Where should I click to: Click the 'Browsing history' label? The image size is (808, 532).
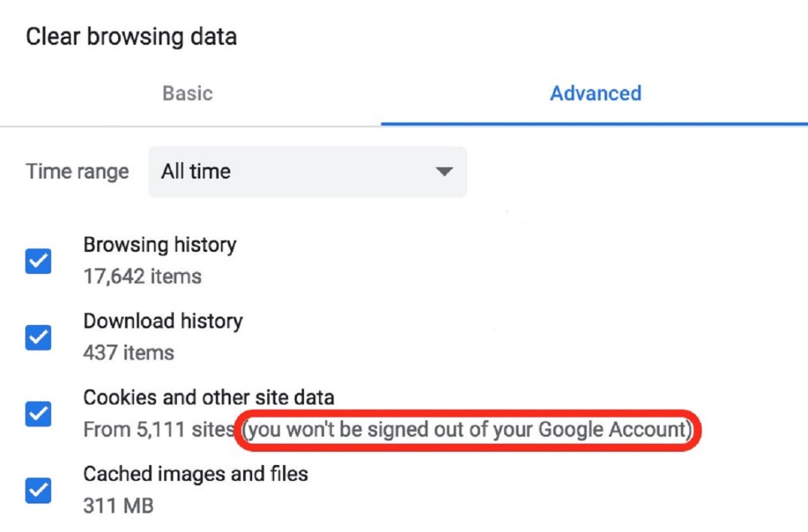click(x=160, y=245)
